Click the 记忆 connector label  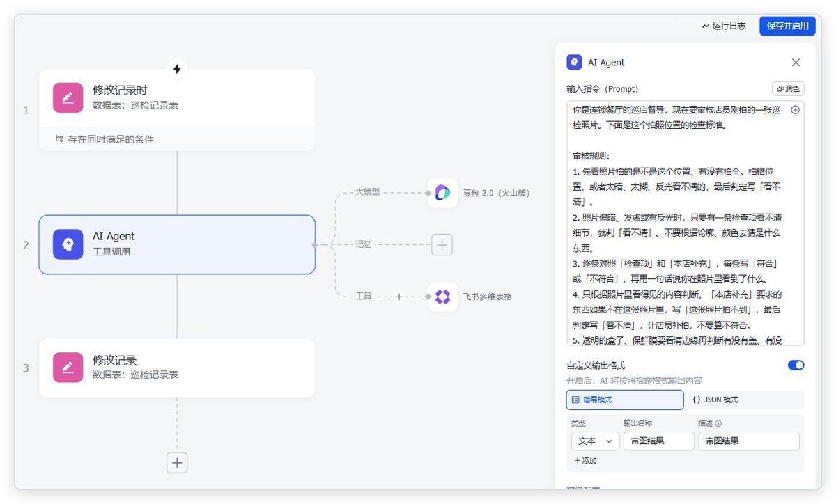point(364,244)
